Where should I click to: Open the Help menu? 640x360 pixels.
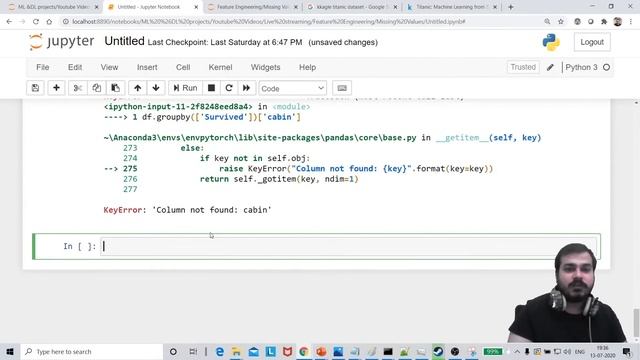[307, 67]
